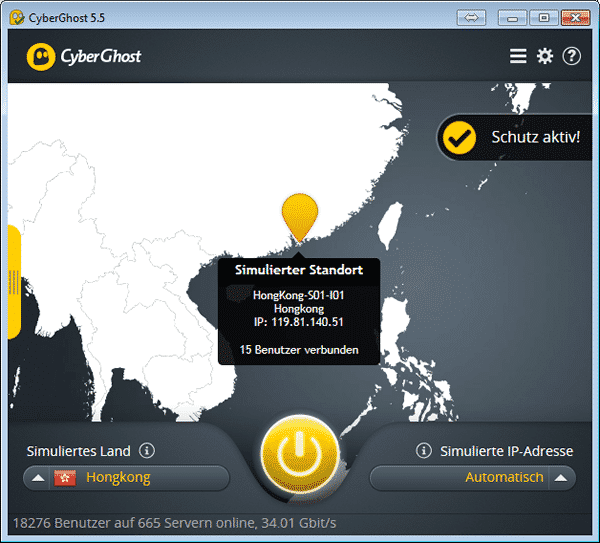The image size is (600, 543).
Task: Click the Simulierter Standort tooltip heading
Action: pyautogui.click(x=299, y=270)
